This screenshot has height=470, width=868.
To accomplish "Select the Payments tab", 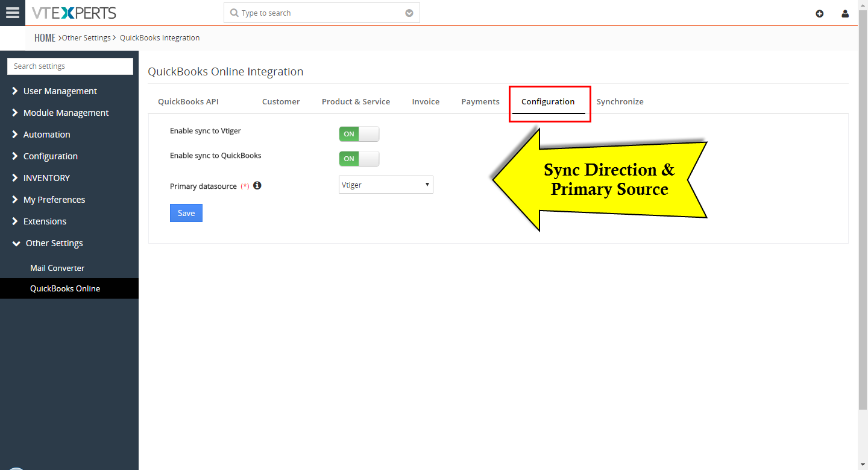I will [480, 101].
